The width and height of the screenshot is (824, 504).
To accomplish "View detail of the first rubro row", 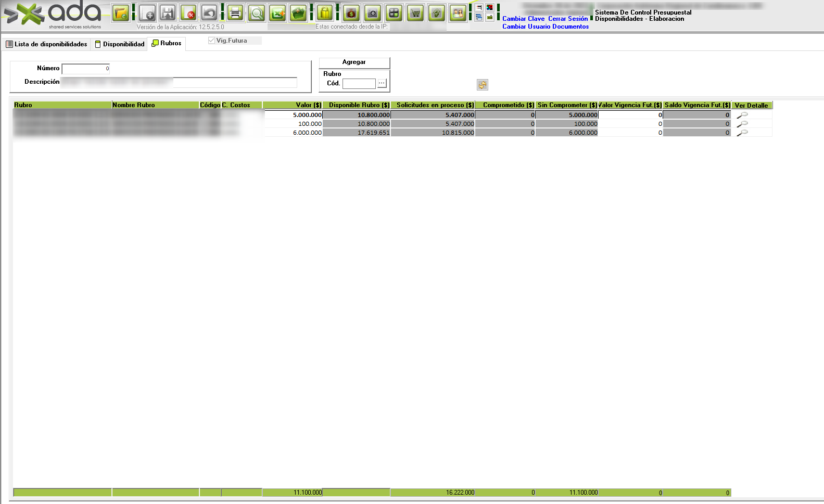I will [742, 115].
